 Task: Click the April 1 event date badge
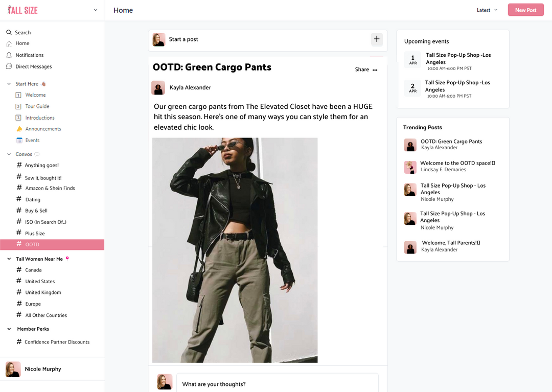(x=412, y=60)
